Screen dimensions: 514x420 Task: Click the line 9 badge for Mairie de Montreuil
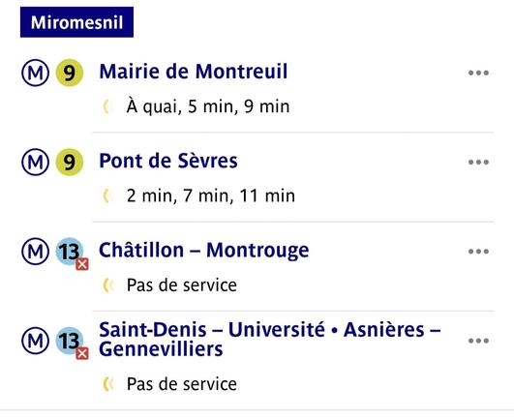(x=69, y=73)
